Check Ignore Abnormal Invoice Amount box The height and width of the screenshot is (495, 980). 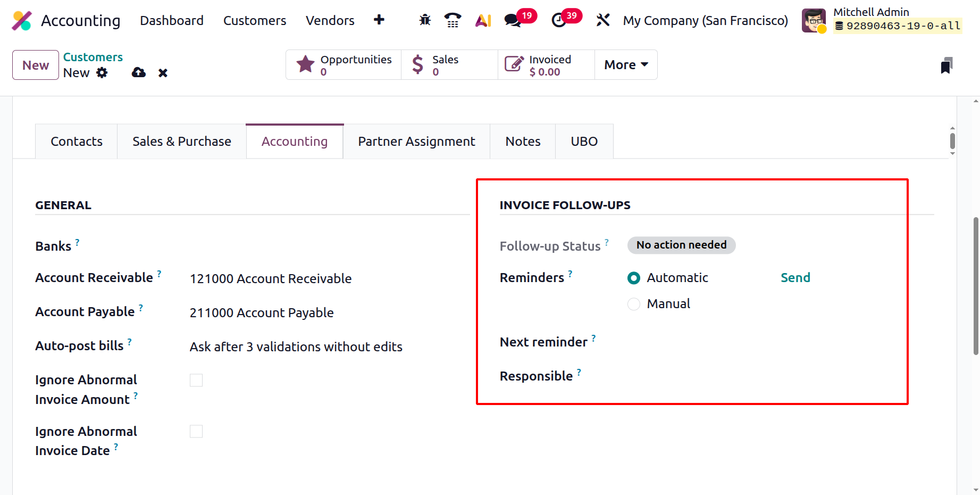[196, 380]
